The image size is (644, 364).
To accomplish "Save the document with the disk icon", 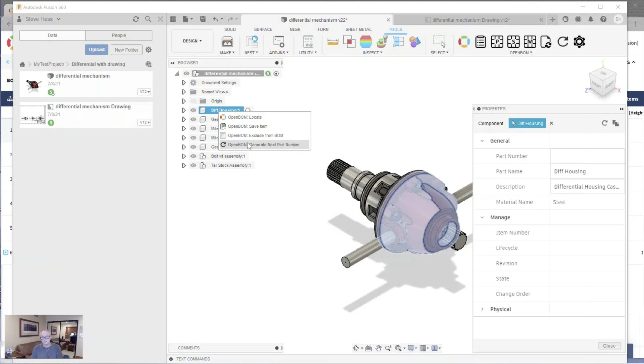I will pos(203,19).
